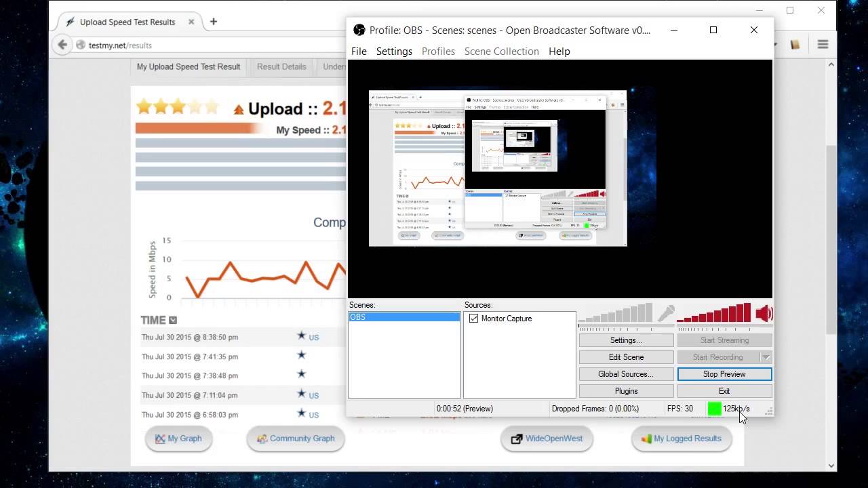This screenshot has height=488, width=868.
Task: Click the Start Streaming button
Action: click(724, 340)
